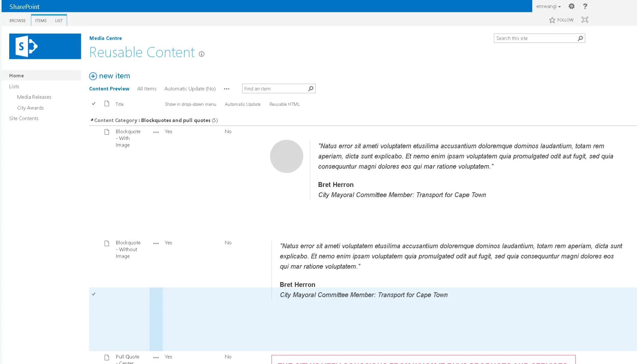Toggle select-all checkmark in list header
The image size is (637, 364).
(94, 104)
